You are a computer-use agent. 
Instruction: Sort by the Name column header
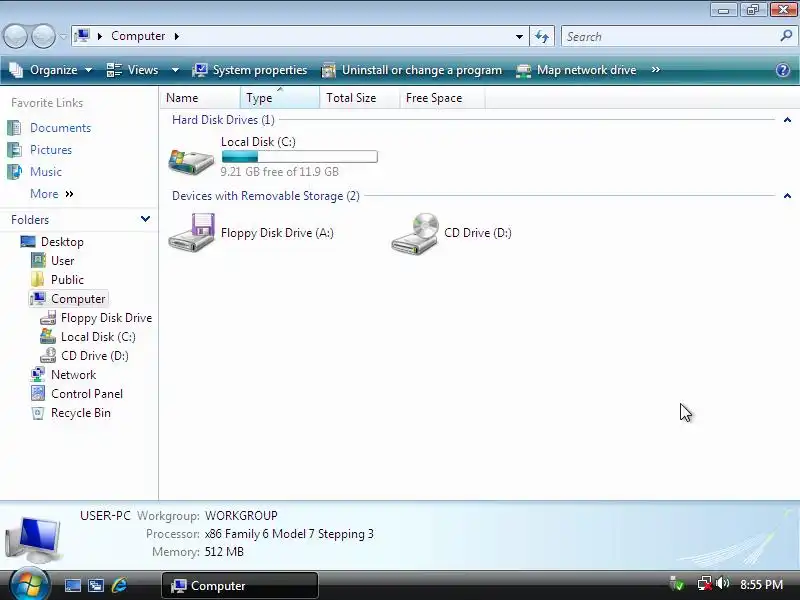point(201,97)
